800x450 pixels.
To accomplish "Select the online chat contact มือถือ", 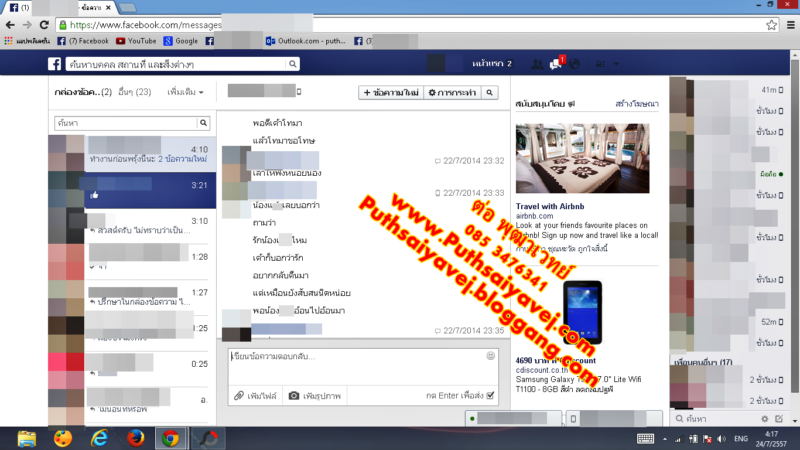I will click(x=727, y=174).
